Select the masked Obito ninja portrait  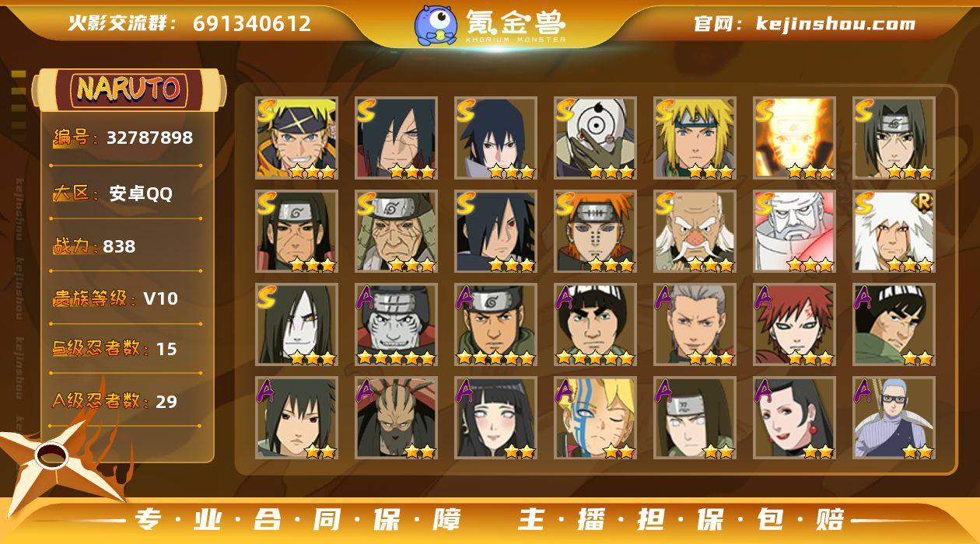(x=595, y=138)
